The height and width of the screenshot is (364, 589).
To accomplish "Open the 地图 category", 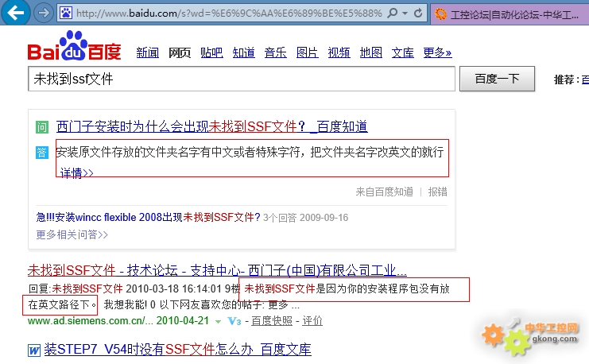I will pos(370,52).
